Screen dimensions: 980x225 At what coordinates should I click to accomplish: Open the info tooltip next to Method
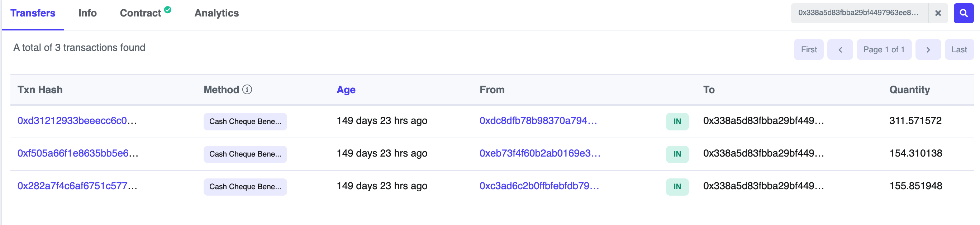pos(247,90)
